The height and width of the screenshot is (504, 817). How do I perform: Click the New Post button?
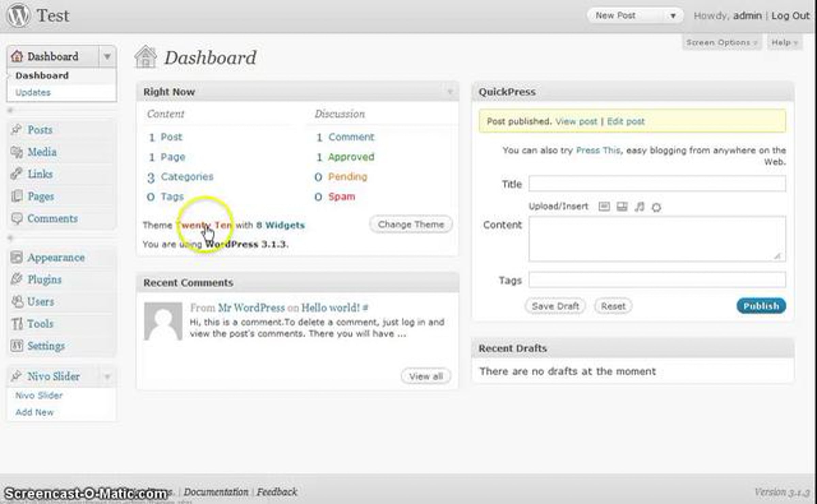click(x=615, y=16)
